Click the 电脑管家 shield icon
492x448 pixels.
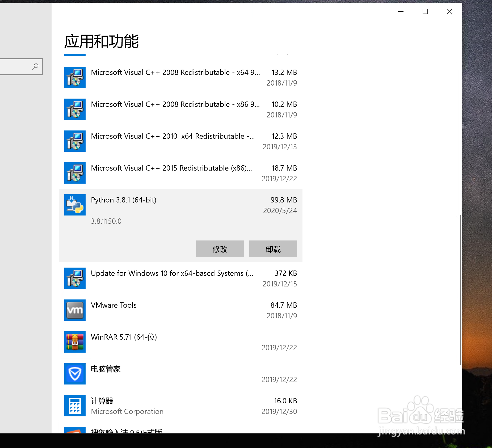[x=75, y=374]
